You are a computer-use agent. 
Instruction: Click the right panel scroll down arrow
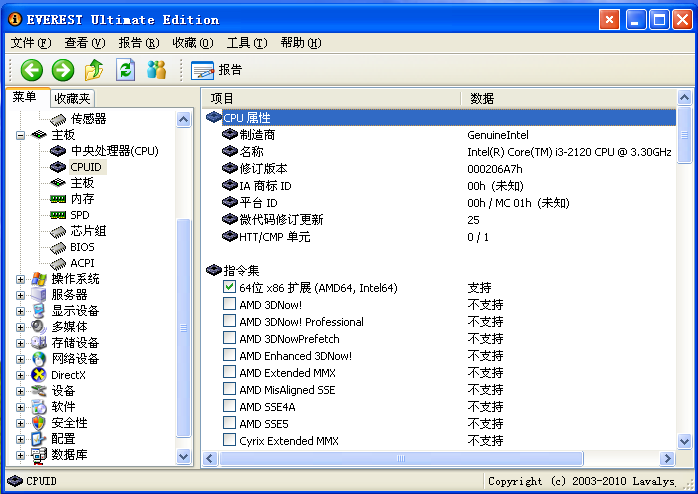point(684,441)
